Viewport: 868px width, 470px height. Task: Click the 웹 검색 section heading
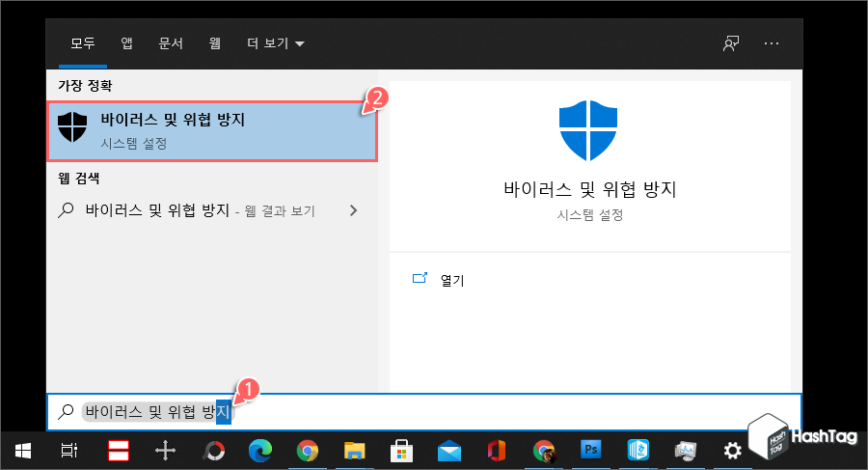[x=79, y=178]
